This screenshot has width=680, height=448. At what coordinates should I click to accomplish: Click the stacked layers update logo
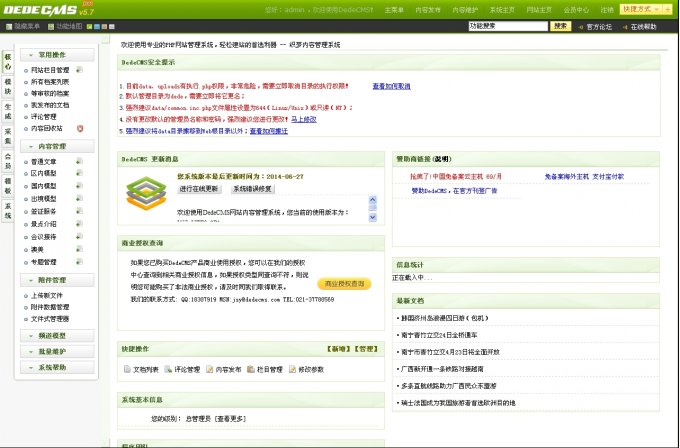pyautogui.click(x=146, y=193)
